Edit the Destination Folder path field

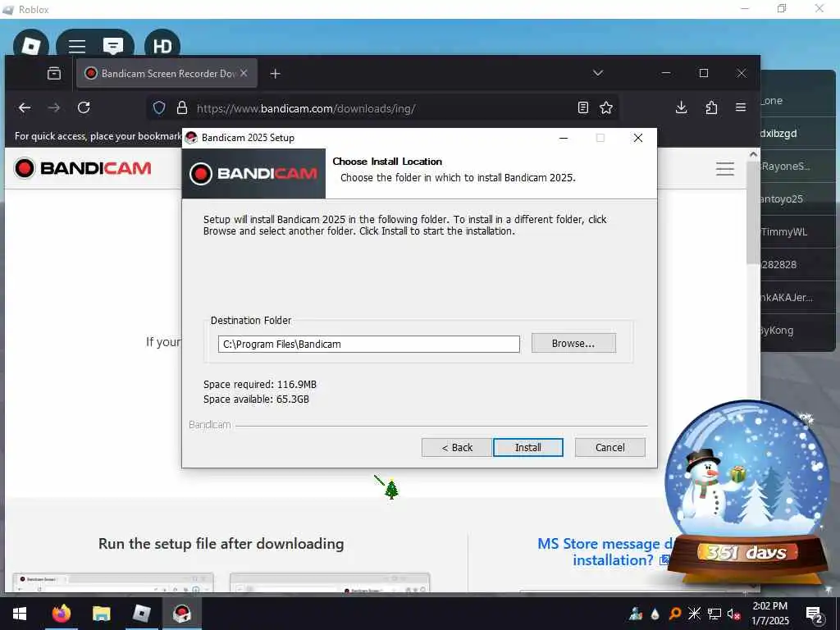368,344
